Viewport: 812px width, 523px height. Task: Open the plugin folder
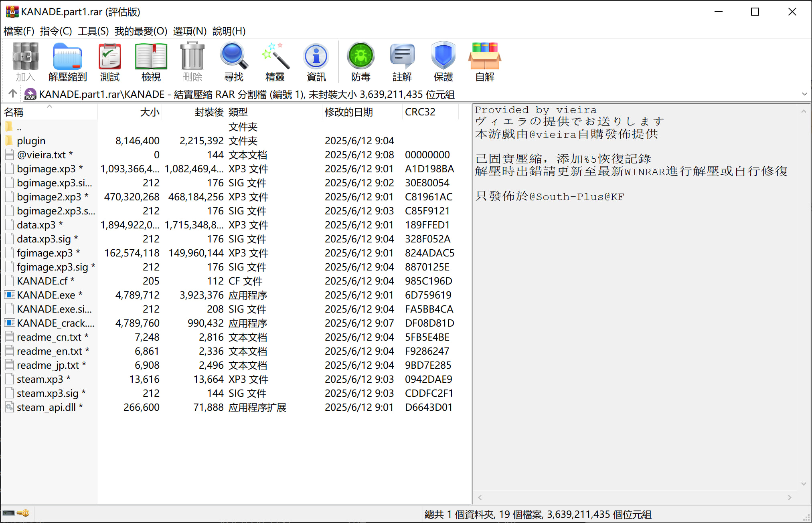(x=31, y=141)
